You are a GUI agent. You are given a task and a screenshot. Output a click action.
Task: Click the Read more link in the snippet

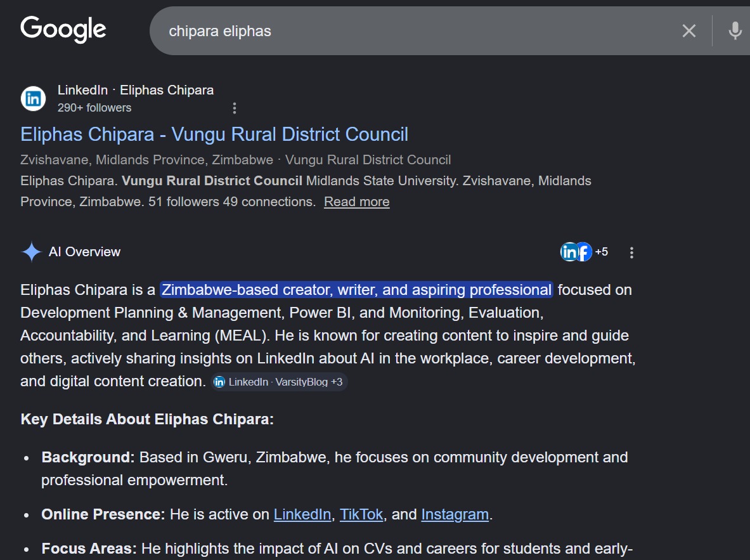[357, 202]
